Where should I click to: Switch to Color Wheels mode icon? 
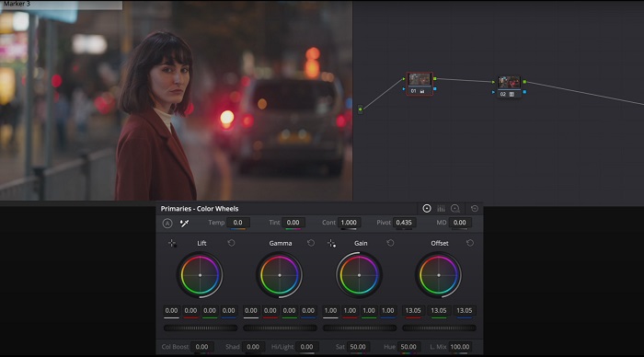(x=427, y=209)
